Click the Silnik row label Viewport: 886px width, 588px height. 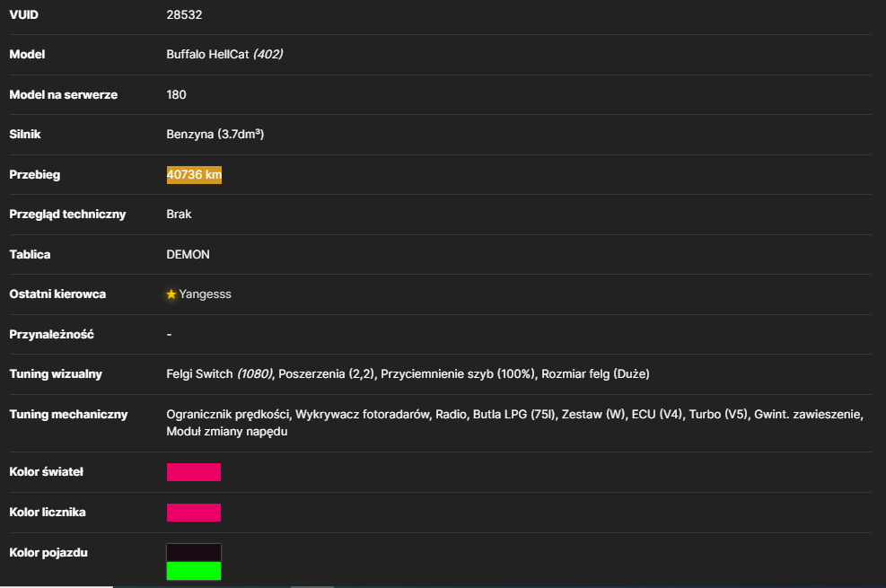pyautogui.click(x=25, y=135)
